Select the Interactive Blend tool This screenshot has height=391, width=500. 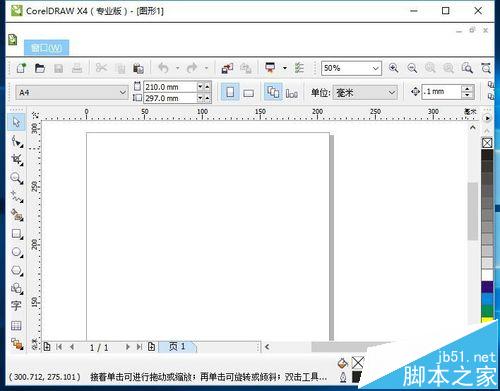[17, 344]
